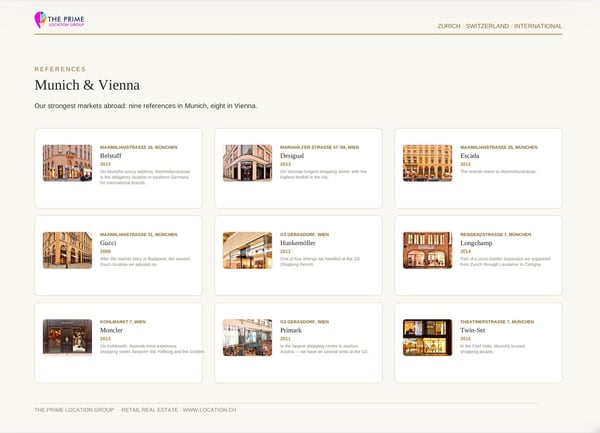Open the Desigual storefront thumbnail
The width and height of the screenshot is (600, 433).
(x=248, y=163)
